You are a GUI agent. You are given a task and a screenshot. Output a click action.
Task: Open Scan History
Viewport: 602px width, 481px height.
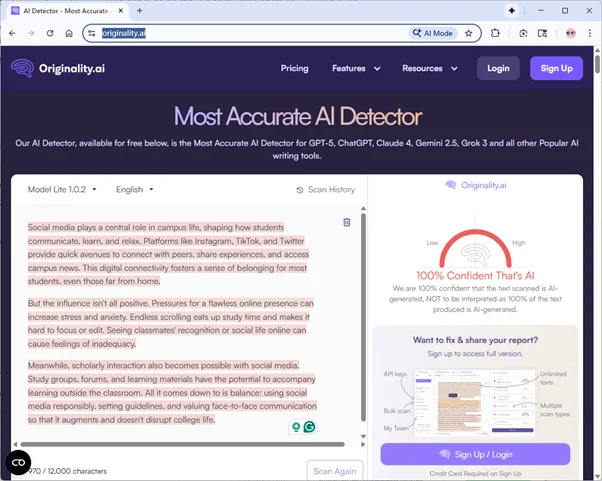point(325,190)
